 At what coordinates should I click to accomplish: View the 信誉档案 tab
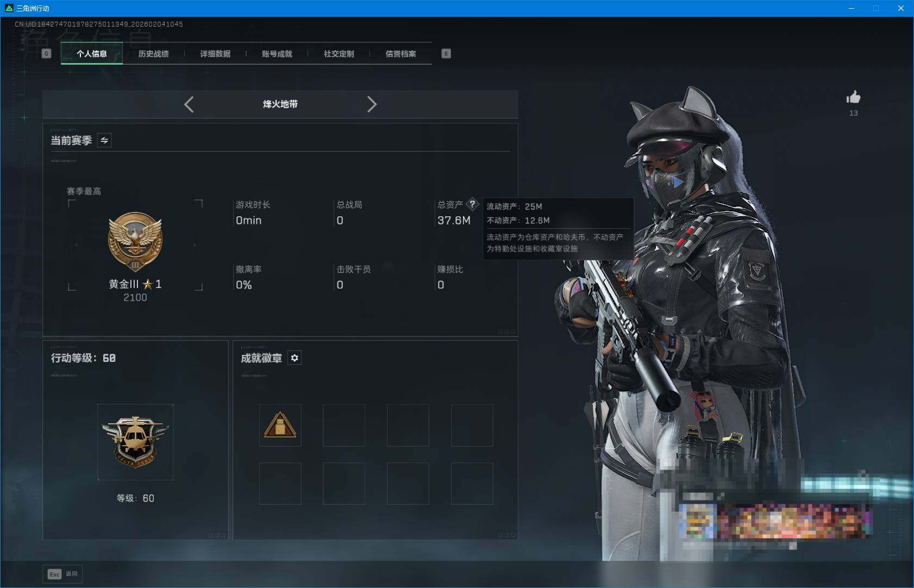[x=401, y=53]
